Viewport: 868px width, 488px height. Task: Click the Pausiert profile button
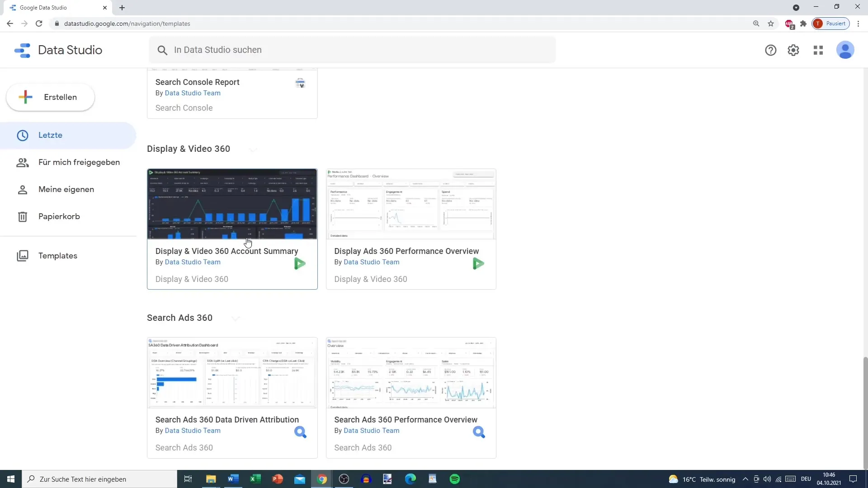click(x=831, y=23)
